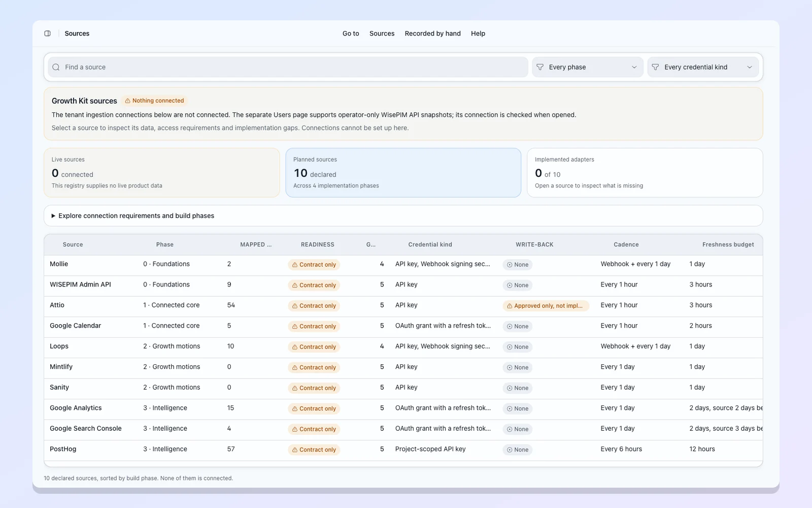Sort by the WRITE-BACK column header

(x=535, y=245)
